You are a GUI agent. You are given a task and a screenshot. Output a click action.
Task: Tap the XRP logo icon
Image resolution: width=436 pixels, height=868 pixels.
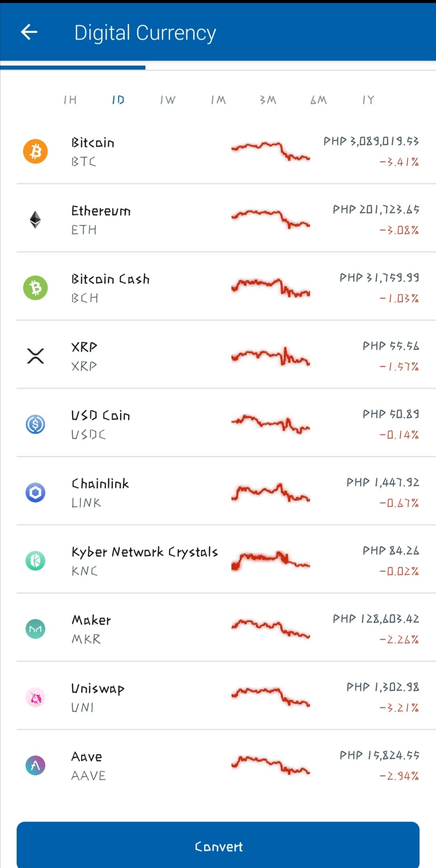click(x=36, y=356)
